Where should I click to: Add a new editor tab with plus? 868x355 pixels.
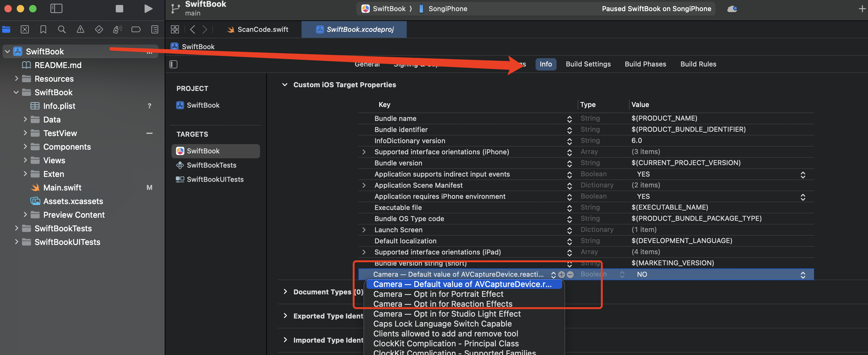862,9
